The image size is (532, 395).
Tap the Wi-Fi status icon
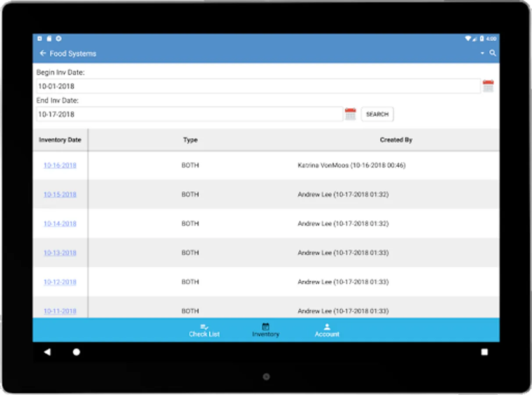[x=468, y=39]
